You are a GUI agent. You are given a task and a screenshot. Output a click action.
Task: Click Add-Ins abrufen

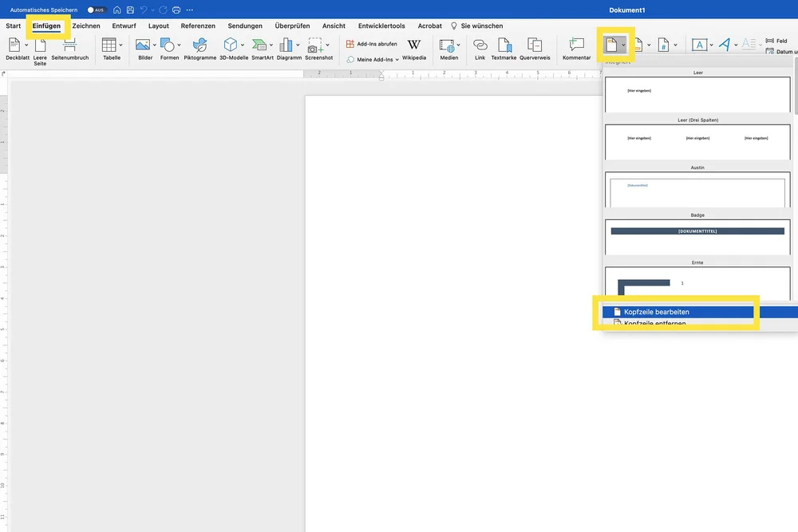click(372, 44)
